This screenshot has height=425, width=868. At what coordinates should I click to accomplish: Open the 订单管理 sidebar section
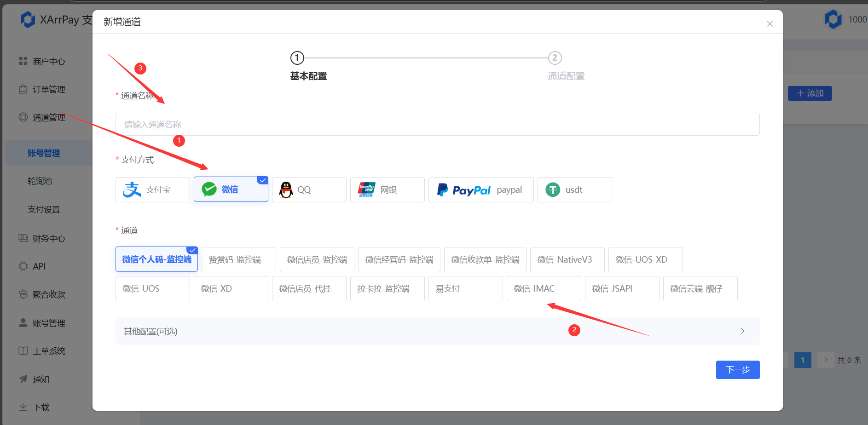click(x=48, y=89)
